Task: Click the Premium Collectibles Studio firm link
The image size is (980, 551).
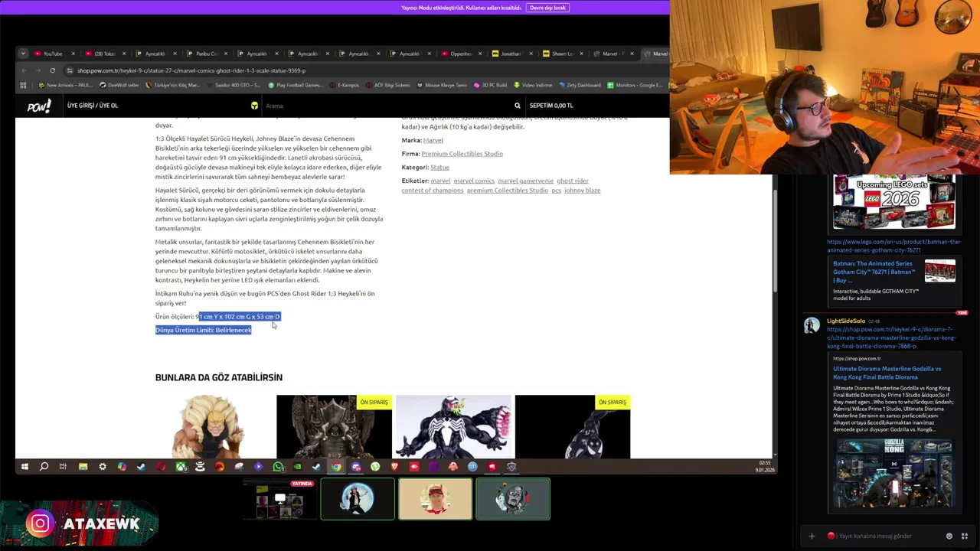Action: click(462, 154)
